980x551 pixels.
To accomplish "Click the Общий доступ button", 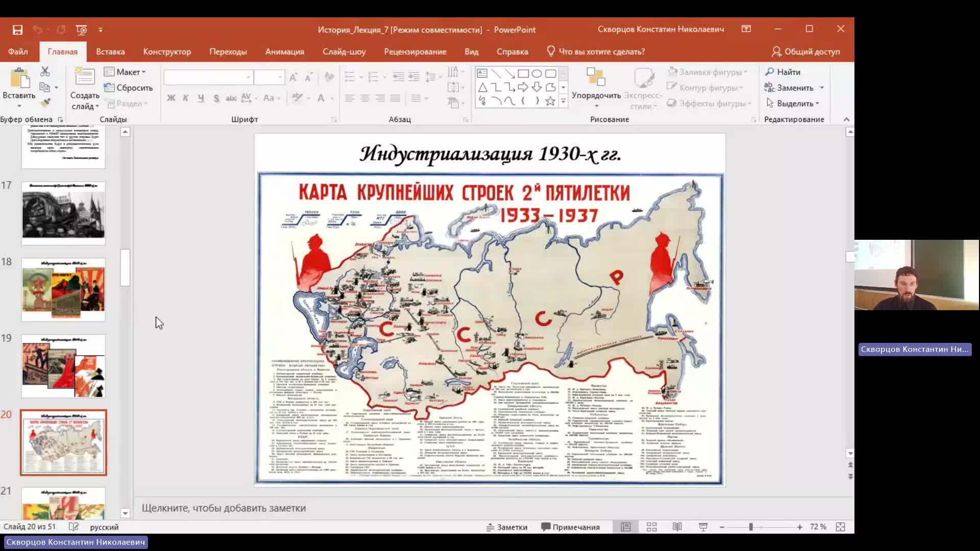I will [x=805, y=52].
